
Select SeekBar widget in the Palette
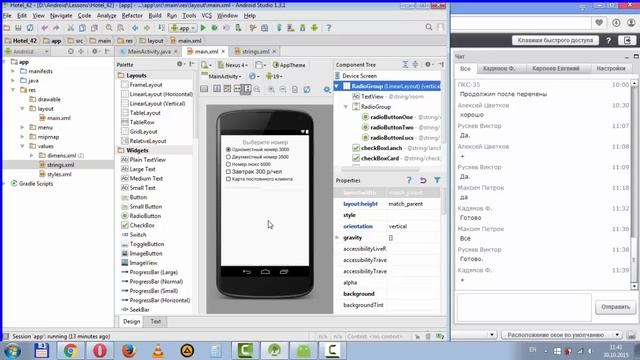click(139, 310)
